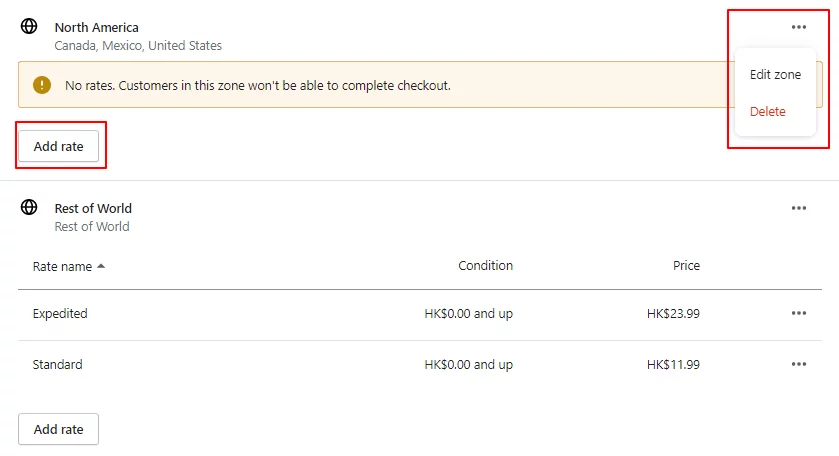This screenshot has height=456, width=839.
Task: Click Add rate under North America
Action: tap(59, 146)
